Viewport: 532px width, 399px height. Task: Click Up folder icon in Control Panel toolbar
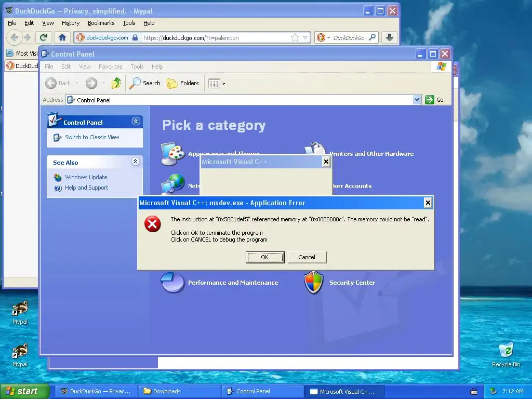pyautogui.click(x=116, y=83)
